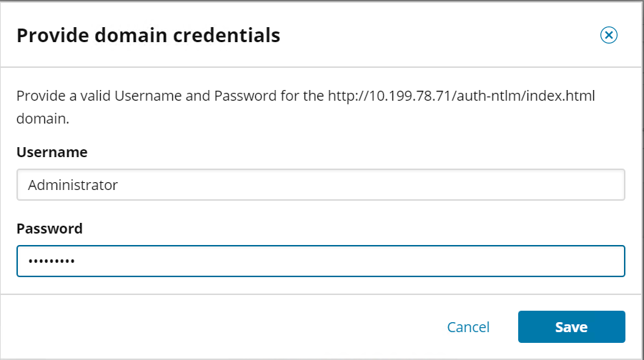
Task: Click the masked password dots
Action: (x=51, y=261)
